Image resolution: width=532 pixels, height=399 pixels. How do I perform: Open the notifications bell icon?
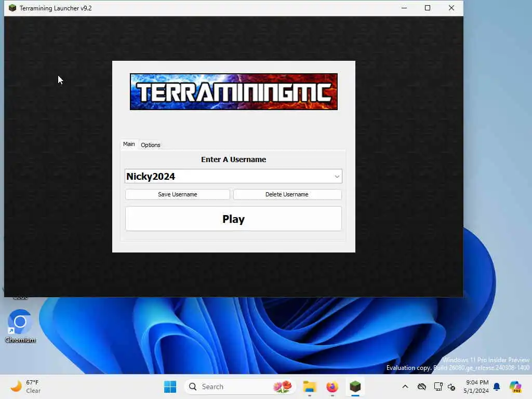click(497, 387)
